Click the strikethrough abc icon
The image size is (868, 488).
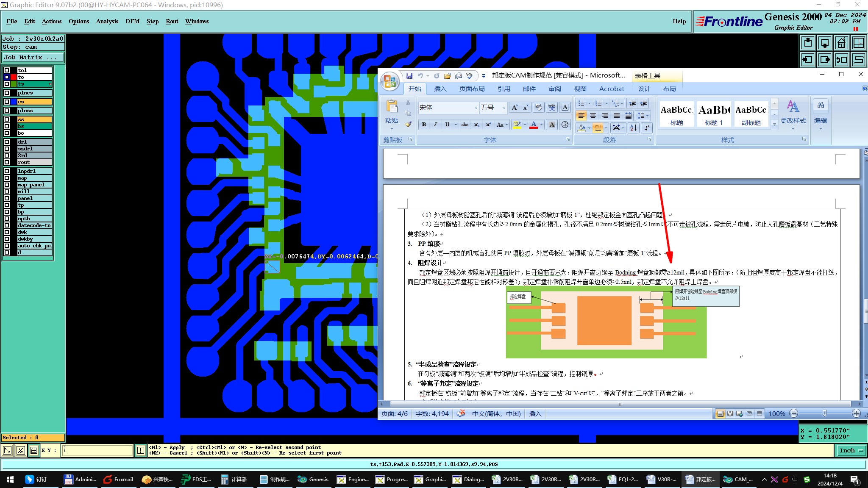pos(465,125)
